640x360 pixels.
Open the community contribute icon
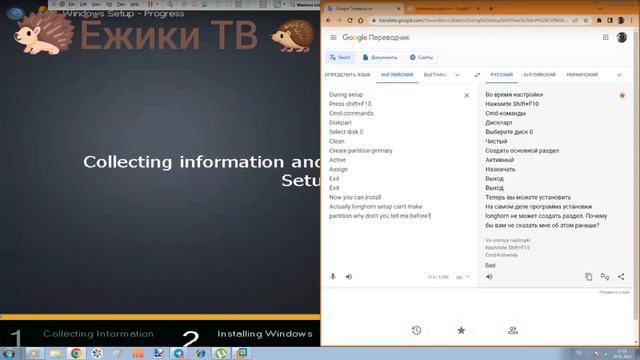513,330
